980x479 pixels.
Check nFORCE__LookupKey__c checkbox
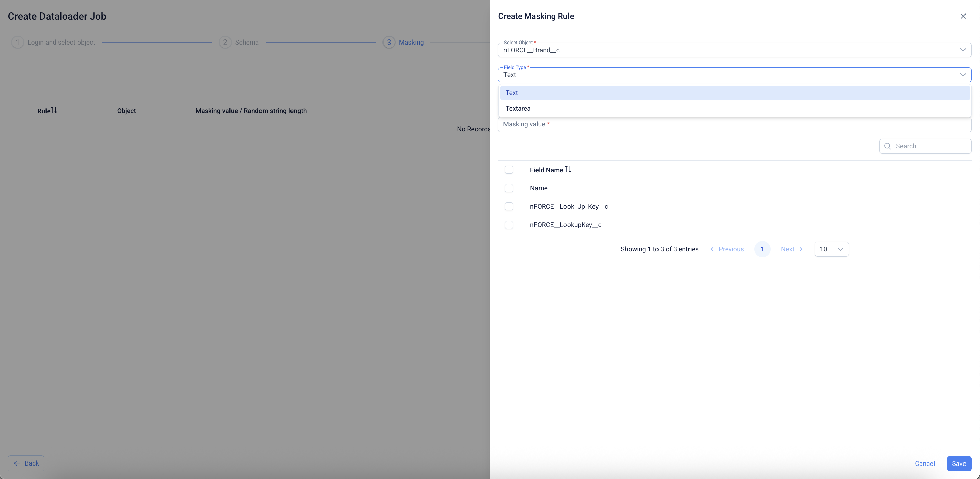pos(509,225)
